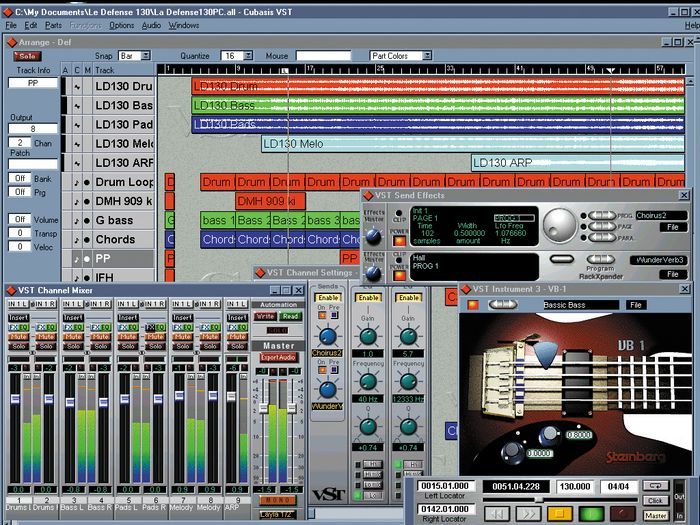The width and height of the screenshot is (700, 525).
Task: Toggle the Master button on the transport bar
Action: coord(655,515)
